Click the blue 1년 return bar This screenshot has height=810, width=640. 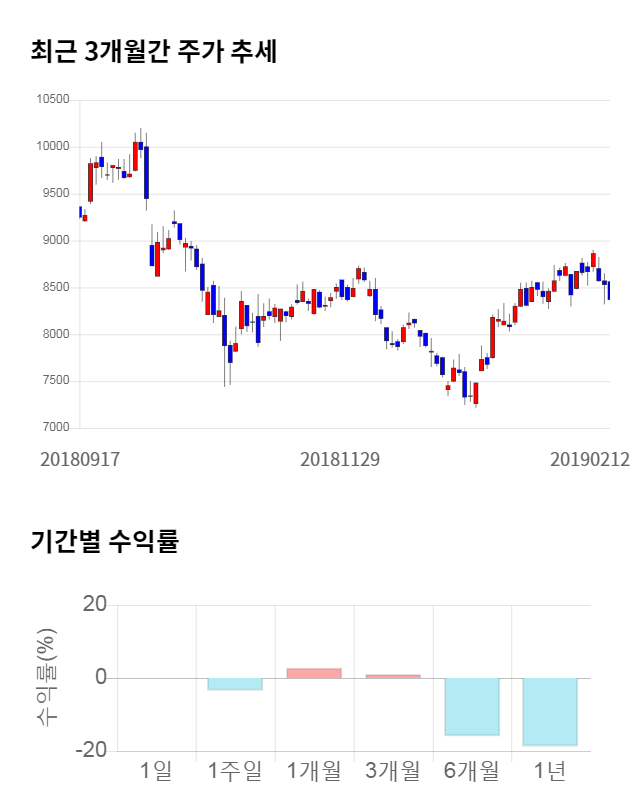click(550, 711)
